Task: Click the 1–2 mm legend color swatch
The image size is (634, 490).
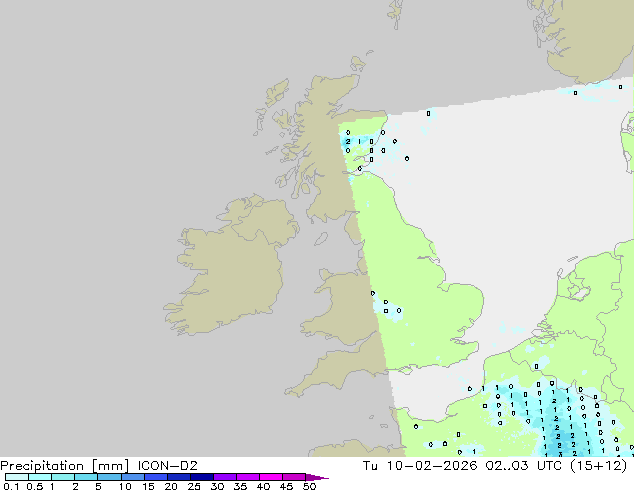Action: pos(62,477)
